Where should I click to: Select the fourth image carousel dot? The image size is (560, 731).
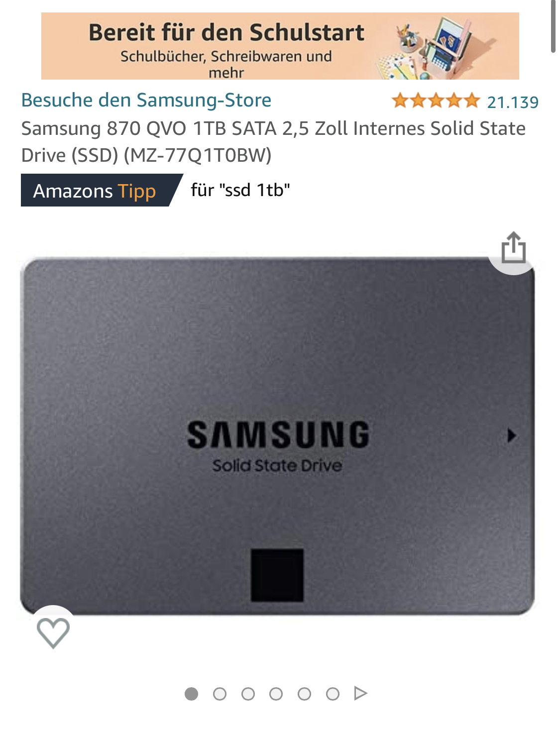click(x=276, y=694)
